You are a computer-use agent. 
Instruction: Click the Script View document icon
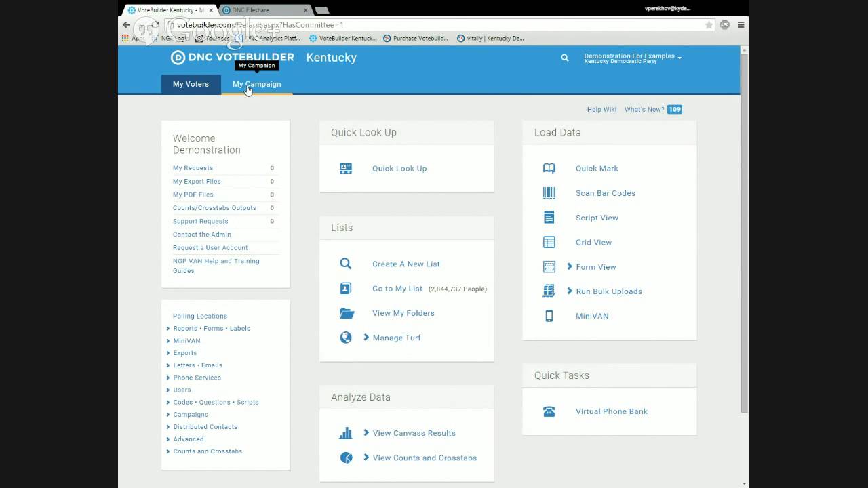click(x=549, y=218)
